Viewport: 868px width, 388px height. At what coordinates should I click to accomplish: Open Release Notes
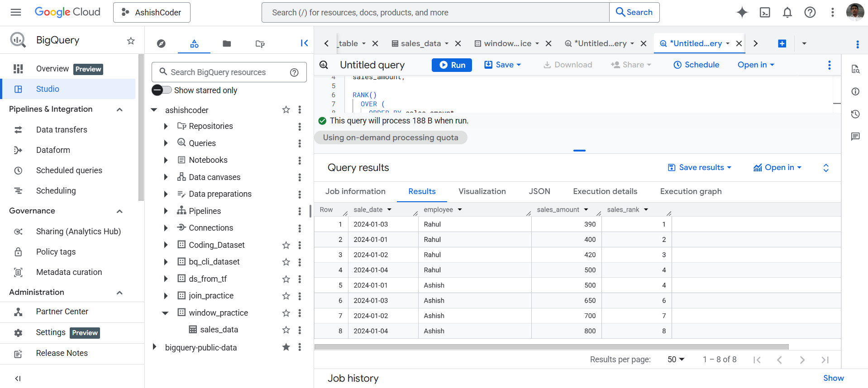click(x=62, y=353)
